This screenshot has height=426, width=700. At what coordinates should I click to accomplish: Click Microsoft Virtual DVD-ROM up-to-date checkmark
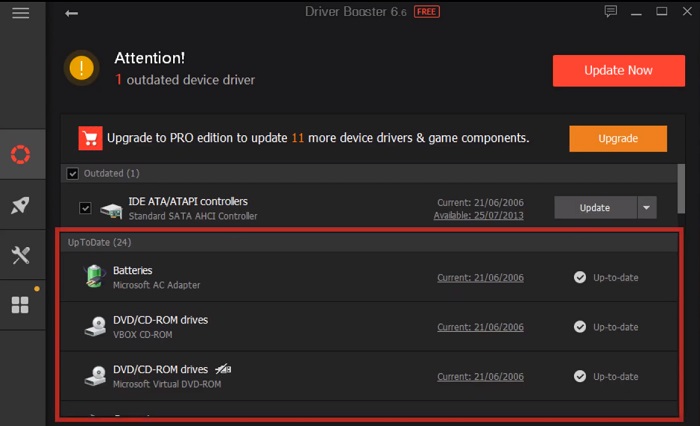pyautogui.click(x=580, y=376)
